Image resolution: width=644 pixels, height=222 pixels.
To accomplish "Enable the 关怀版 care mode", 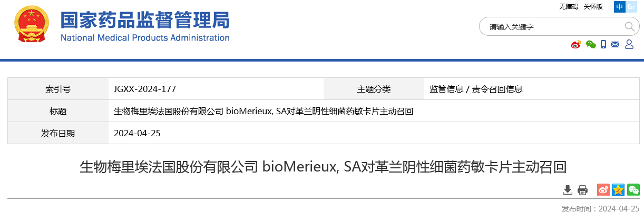I will point(593,7).
